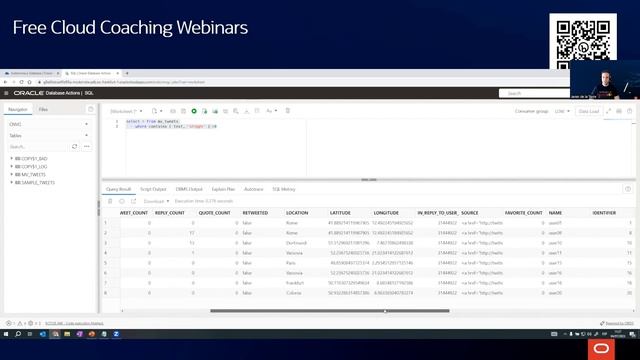The width and height of the screenshot is (640, 360).
Task: Open the font case Aa dropdown in toolbar
Action: 271,111
